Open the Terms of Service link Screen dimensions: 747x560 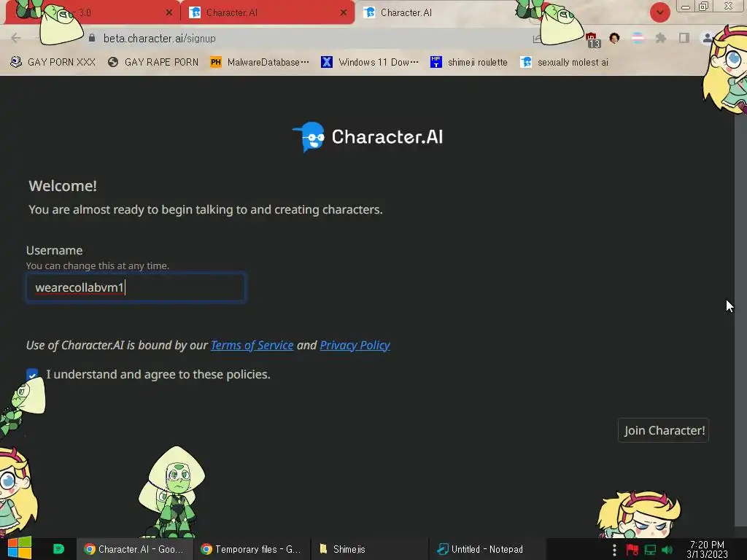pos(252,345)
